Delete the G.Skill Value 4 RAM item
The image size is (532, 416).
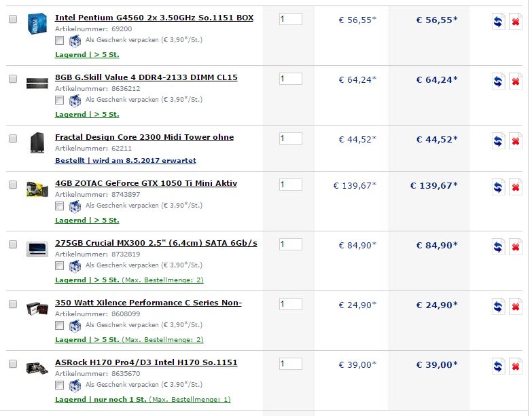(x=516, y=81)
